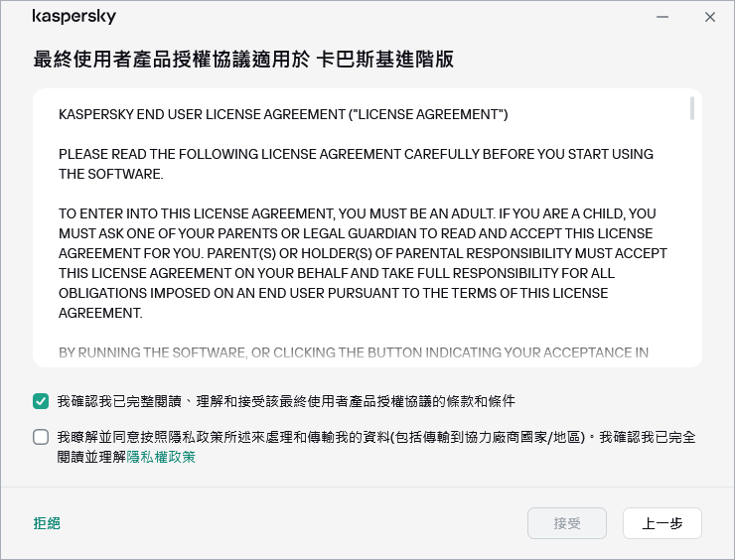Close the Kaspersky installer window

tap(710, 17)
